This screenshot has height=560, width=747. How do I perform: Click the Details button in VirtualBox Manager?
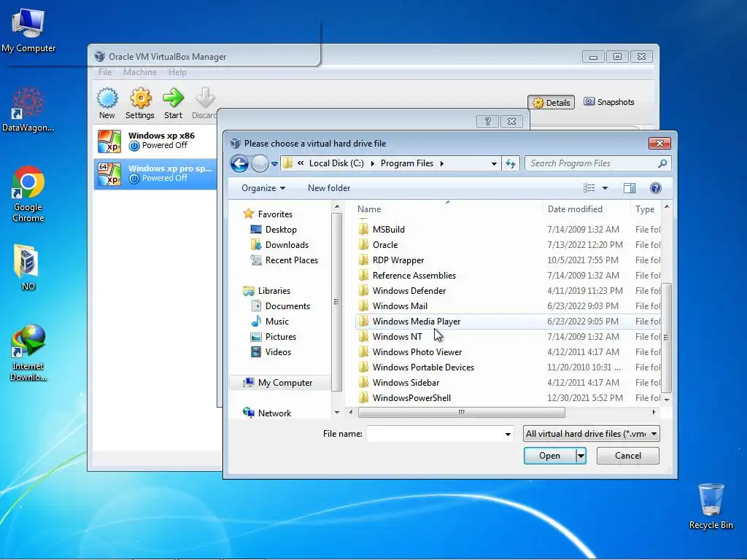click(551, 102)
